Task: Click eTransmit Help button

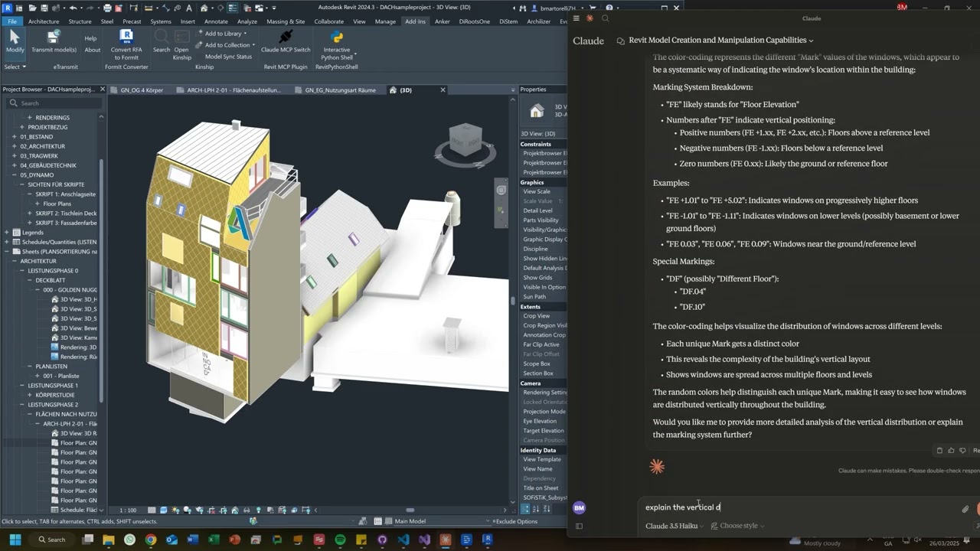Action: (x=90, y=38)
